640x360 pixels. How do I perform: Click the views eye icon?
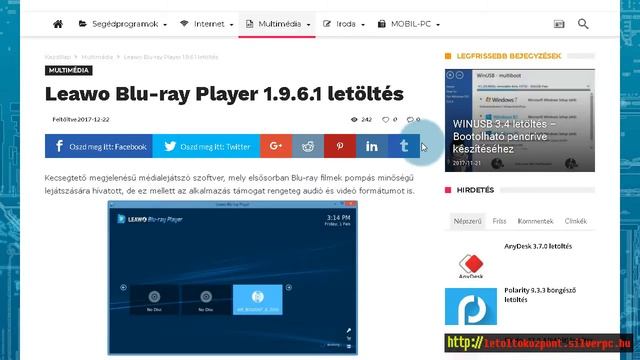tap(354, 120)
